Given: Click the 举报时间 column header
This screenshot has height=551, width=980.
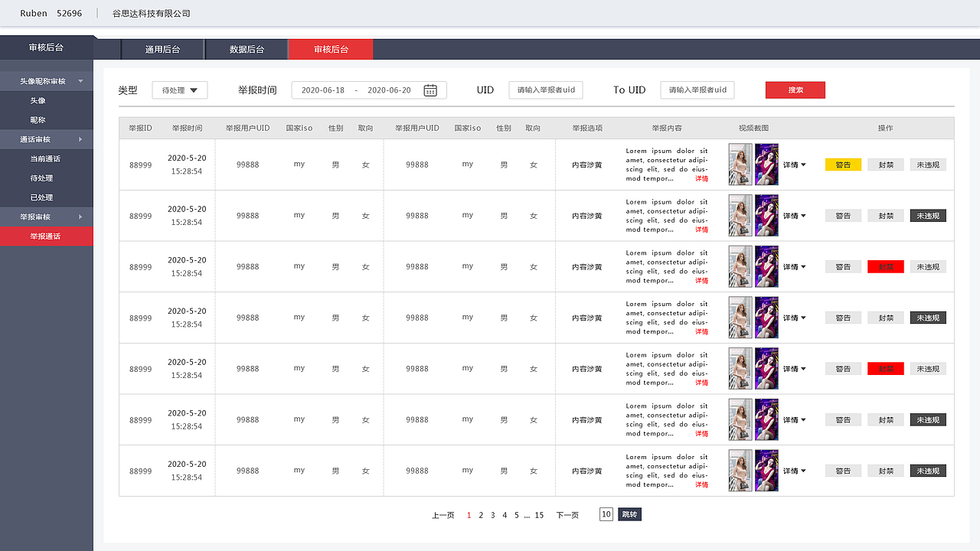Looking at the screenshot, I should click(188, 128).
